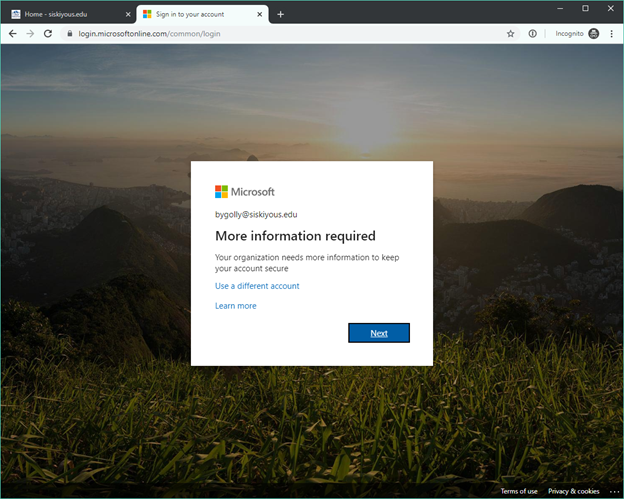Open the site information circle icon
This screenshot has height=499, width=624.
[x=532, y=34]
